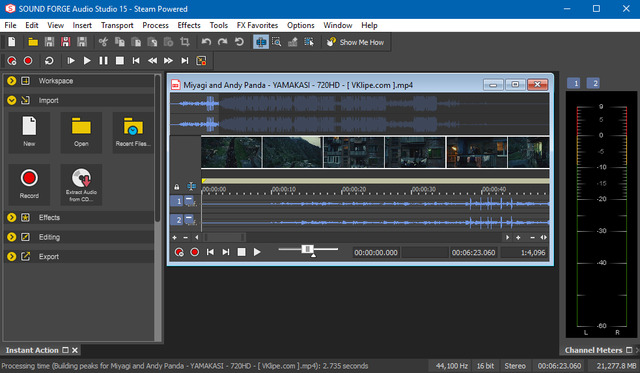Click the Record tile in Import panel

point(29,185)
